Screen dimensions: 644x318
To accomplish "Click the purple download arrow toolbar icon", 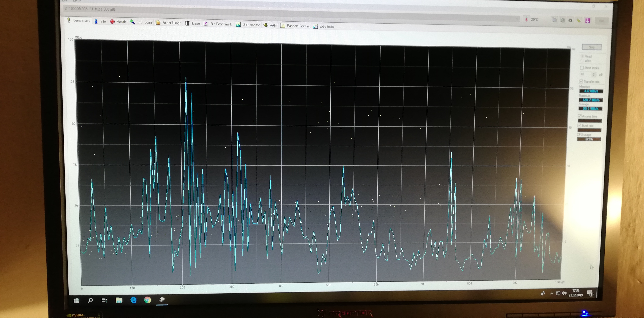I will [588, 21].
